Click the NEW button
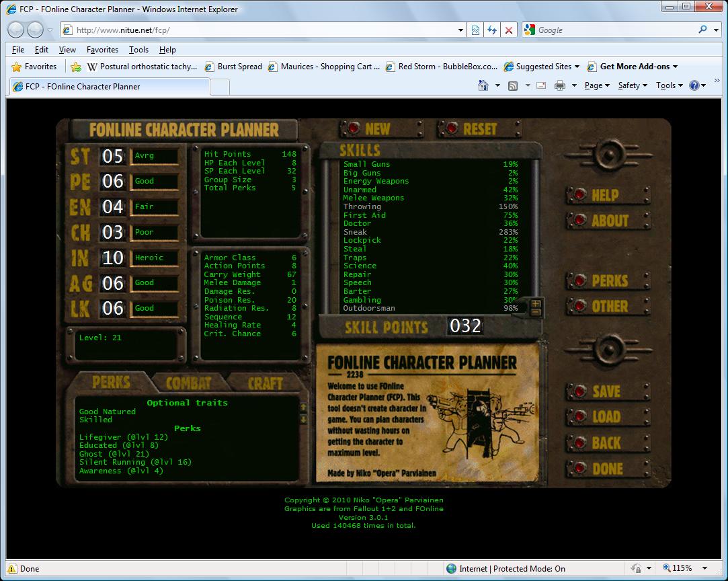The height and width of the screenshot is (581, 728). tap(380, 128)
